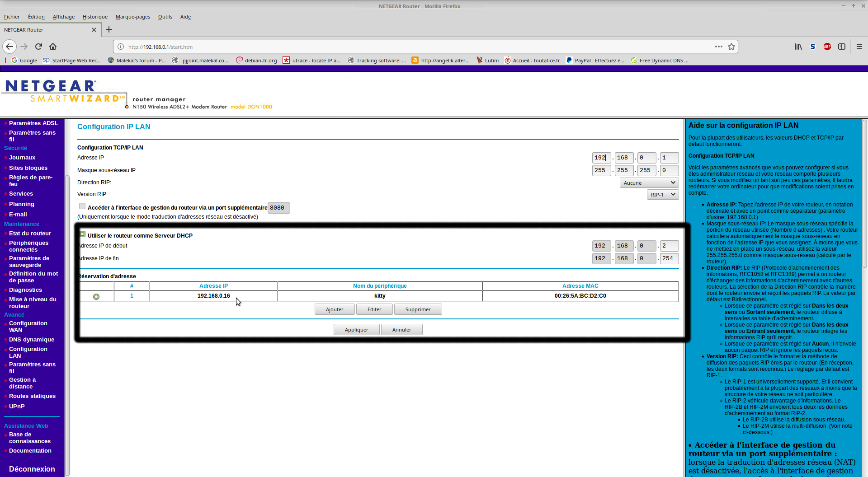
Task: Open the browser home page icon
Action: [x=53, y=47]
